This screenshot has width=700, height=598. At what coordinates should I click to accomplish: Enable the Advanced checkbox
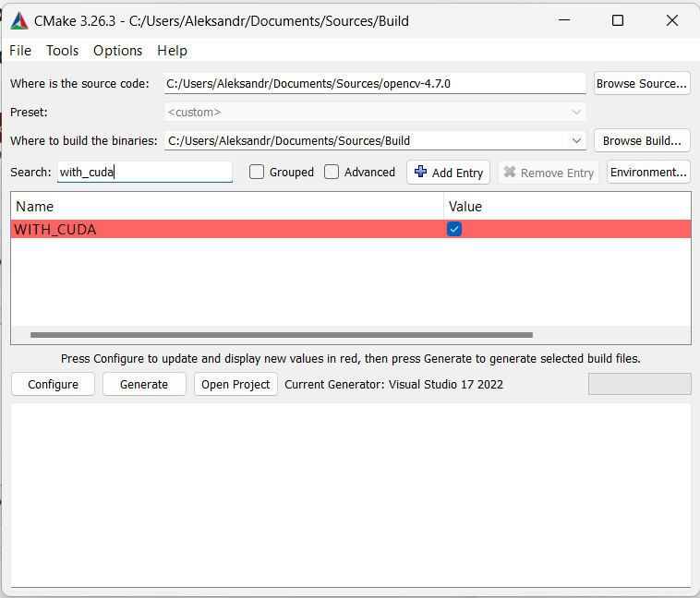(x=332, y=172)
